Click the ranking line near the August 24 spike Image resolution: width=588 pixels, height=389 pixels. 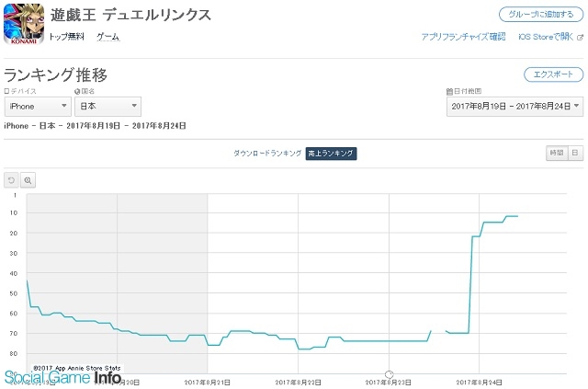[471, 276]
